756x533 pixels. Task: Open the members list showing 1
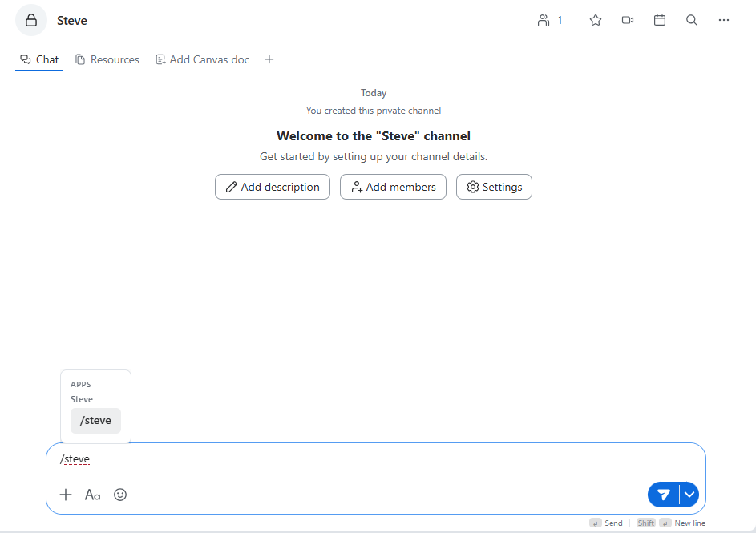point(550,20)
